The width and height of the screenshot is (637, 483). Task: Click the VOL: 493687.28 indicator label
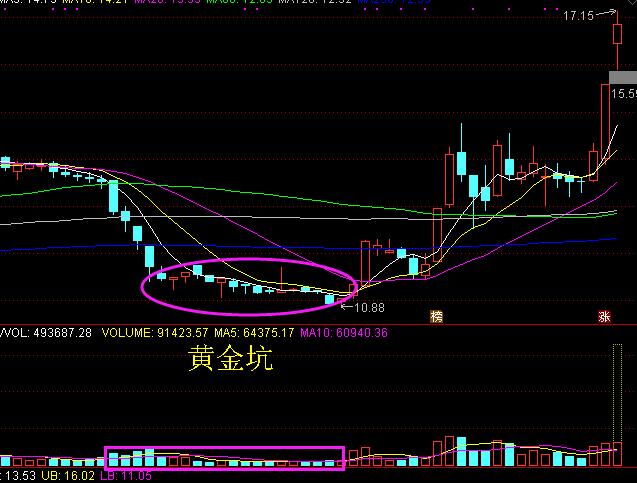(x=46, y=333)
